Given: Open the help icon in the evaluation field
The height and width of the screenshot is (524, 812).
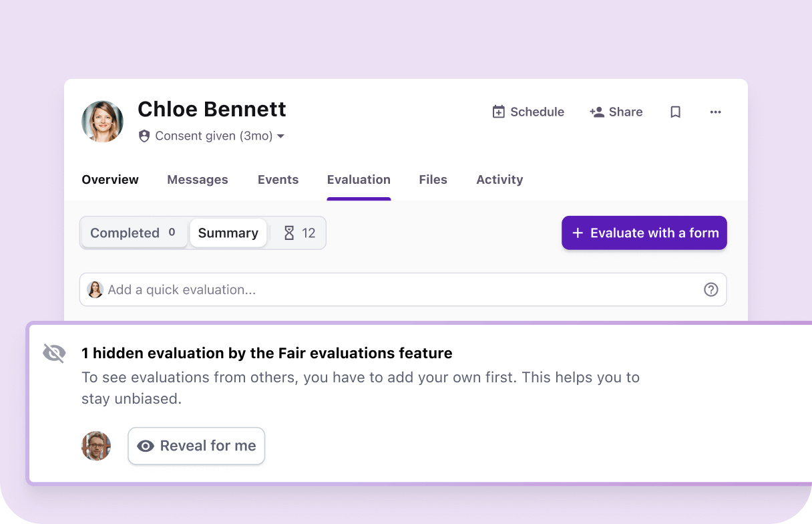Looking at the screenshot, I should tap(710, 289).
